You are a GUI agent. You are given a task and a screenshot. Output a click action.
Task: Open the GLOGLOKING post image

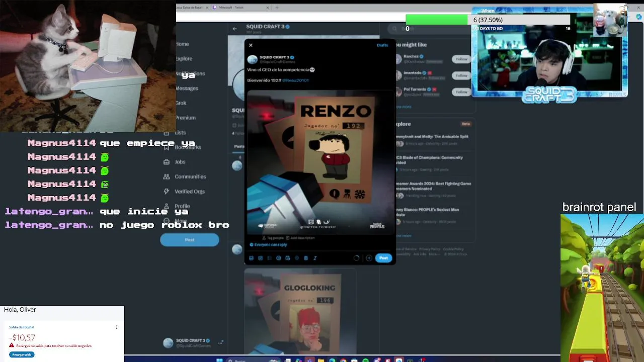click(x=300, y=311)
